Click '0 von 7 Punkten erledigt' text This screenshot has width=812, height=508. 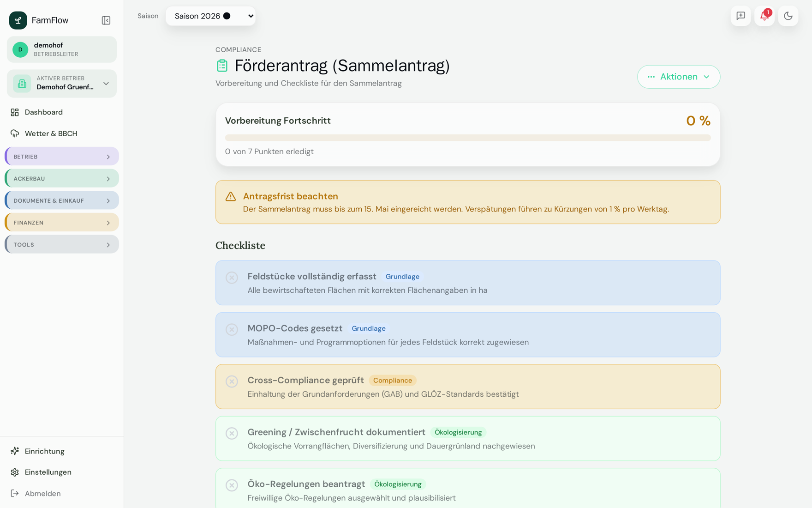[269, 151]
